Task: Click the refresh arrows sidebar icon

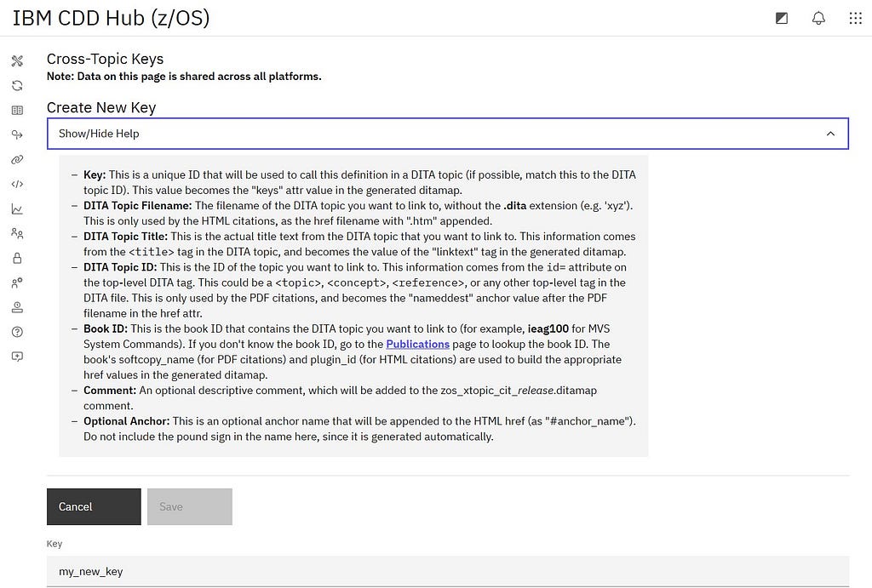Action: click(x=17, y=86)
